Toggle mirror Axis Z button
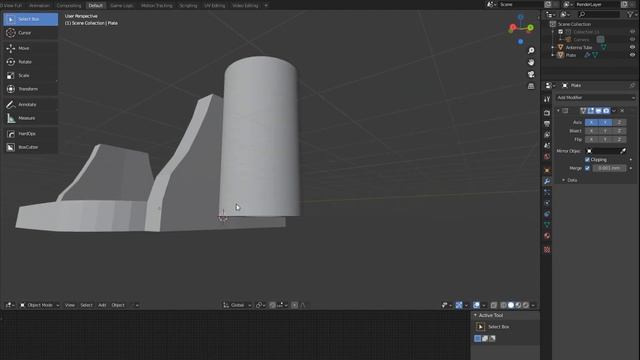640x360 pixels. coord(619,122)
